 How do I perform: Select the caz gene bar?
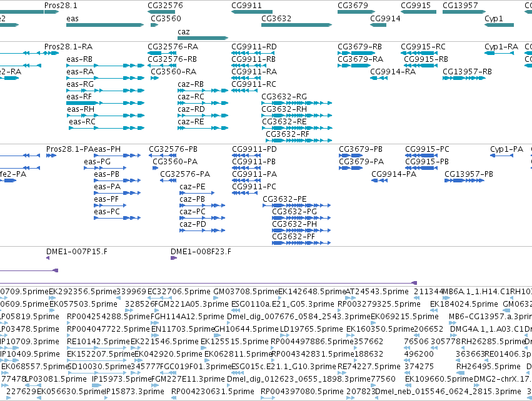pyautogui.click(x=203, y=38)
